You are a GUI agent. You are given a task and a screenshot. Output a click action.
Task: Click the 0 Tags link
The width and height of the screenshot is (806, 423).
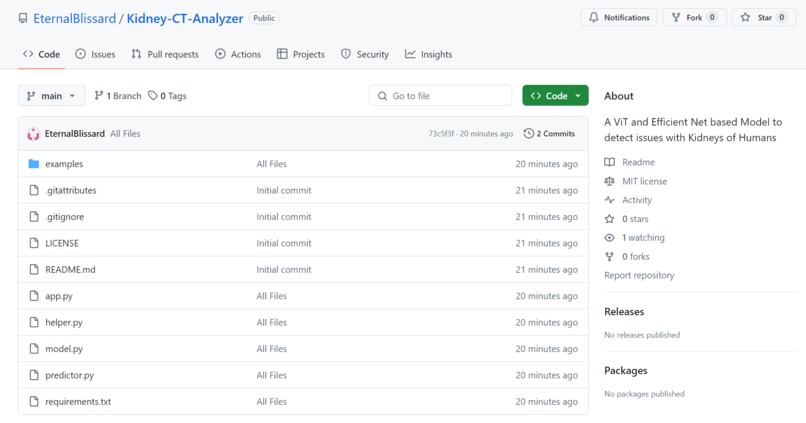(168, 96)
